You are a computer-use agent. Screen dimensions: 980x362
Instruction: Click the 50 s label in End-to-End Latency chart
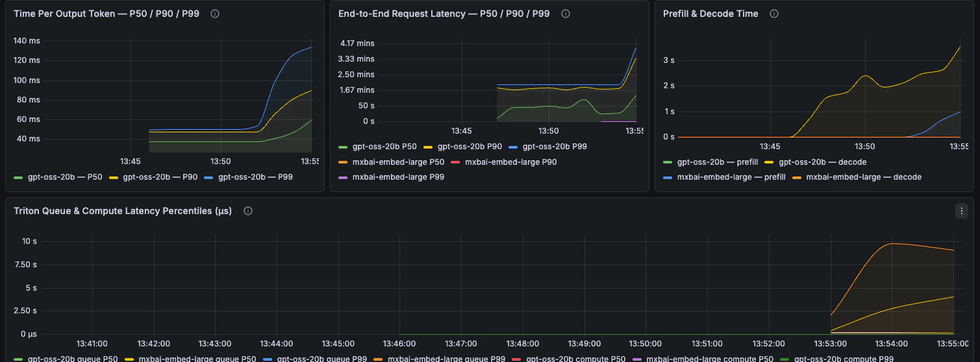(x=367, y=106)
